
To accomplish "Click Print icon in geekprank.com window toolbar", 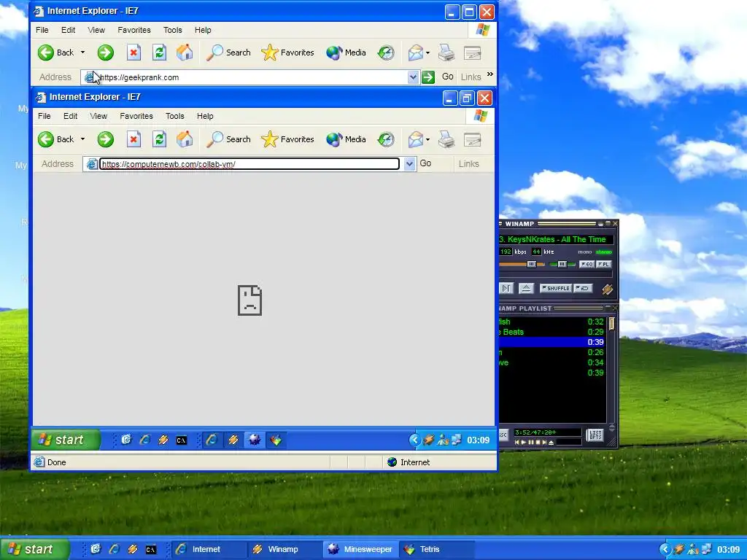I will (446, 52).
